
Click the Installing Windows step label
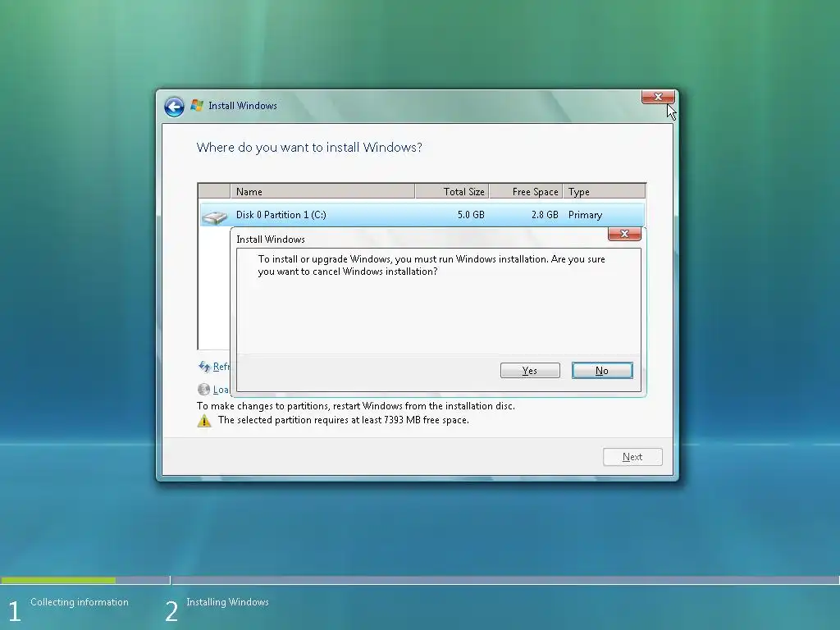[228, 602]
